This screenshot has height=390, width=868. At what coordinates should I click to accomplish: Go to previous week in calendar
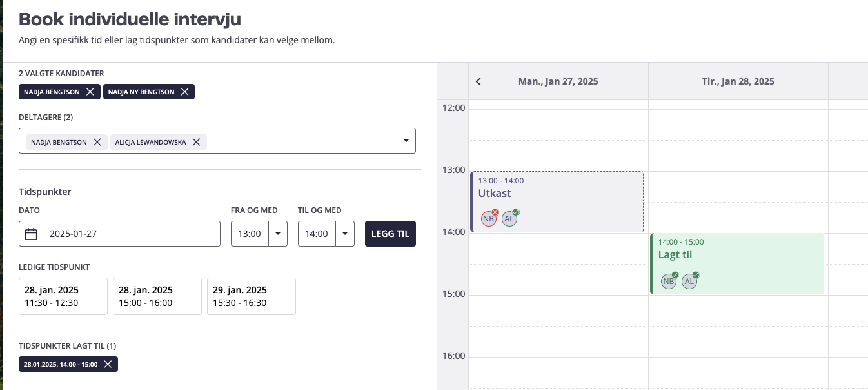tap(478, 81)
